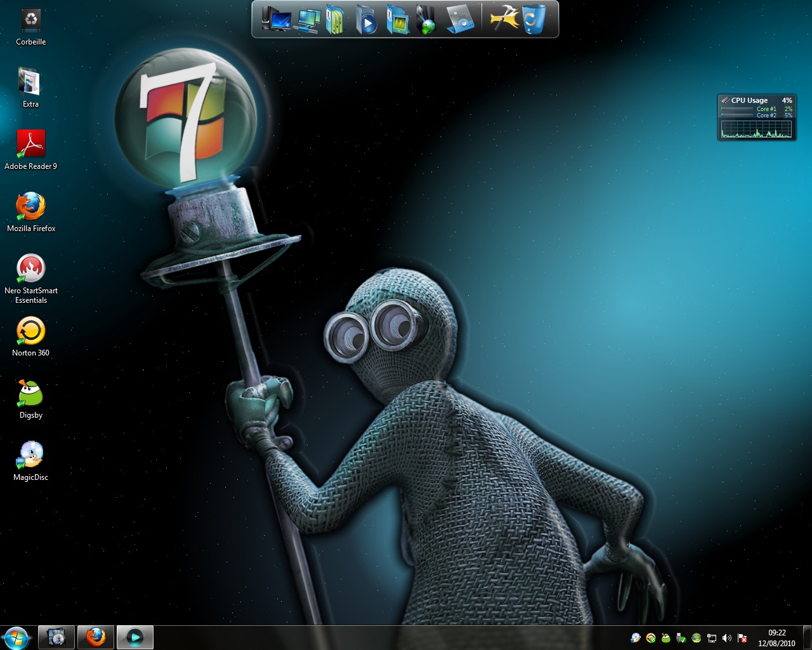The width and height of the screenshot is (812, 650).
Task: Open the media player folder in dock
Action: [x=366, y=20]
